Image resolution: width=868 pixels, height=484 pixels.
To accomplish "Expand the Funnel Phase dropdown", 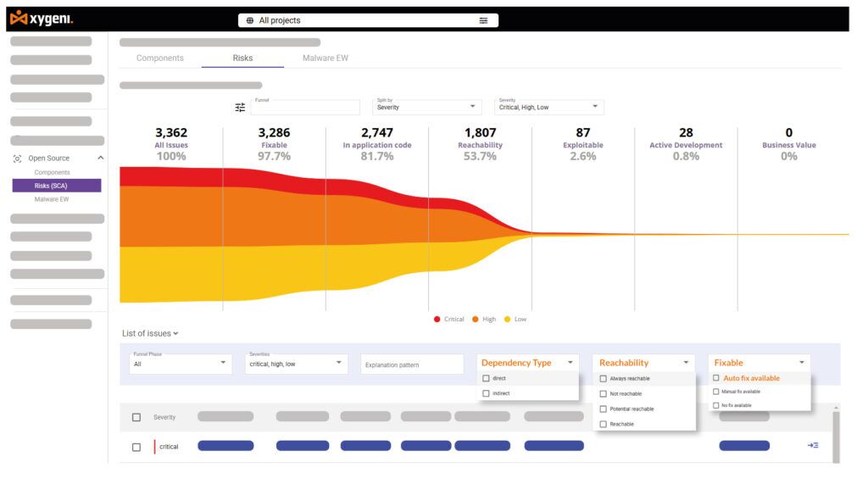I will [179, 364].
